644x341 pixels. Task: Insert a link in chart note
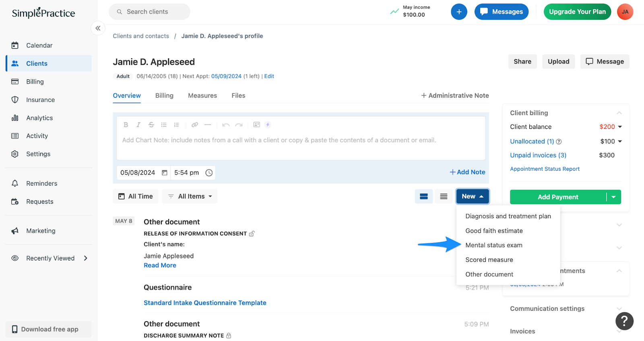pos(195,125)
